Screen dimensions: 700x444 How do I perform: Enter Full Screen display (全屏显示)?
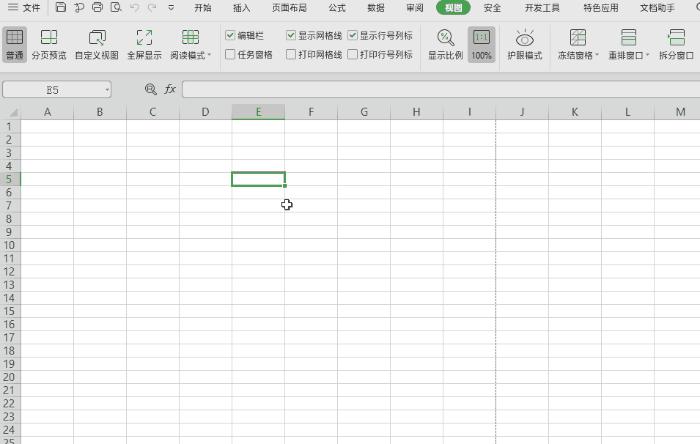tap(144, 44)
